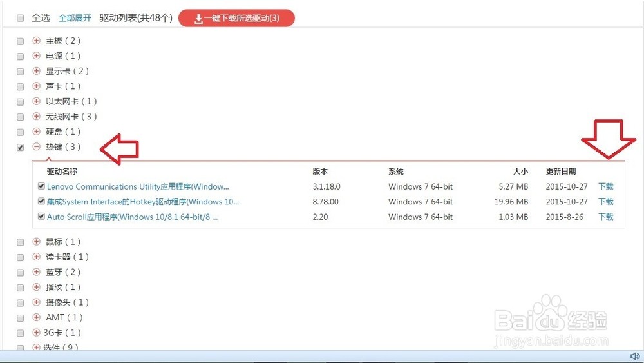
Task: Uncheck the 热键 category checkbox
Action: tap(21, 147)
